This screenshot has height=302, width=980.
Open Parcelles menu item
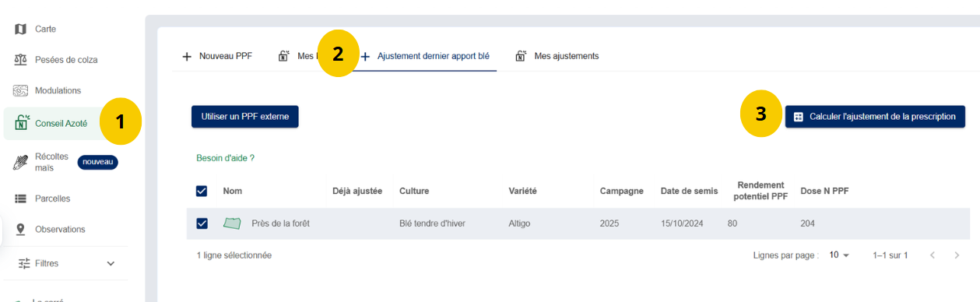tap(52, 198)
